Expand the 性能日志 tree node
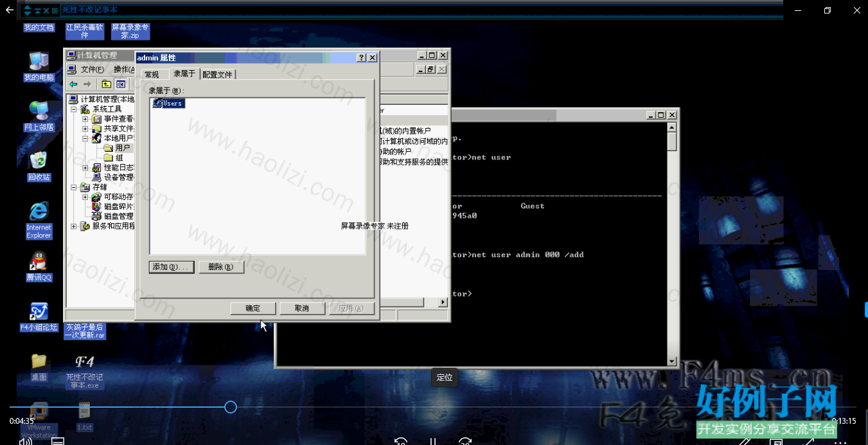 (x=85, y=168)
